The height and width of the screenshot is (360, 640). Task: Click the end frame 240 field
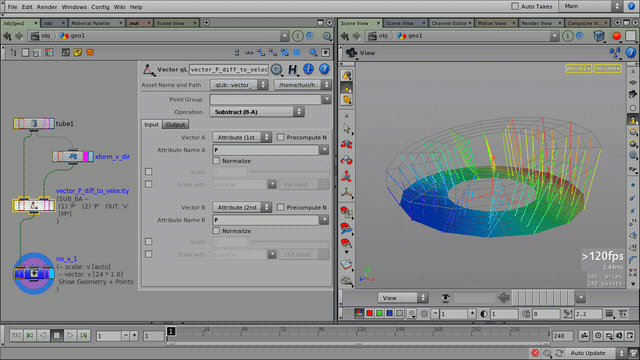coord(562,336)
